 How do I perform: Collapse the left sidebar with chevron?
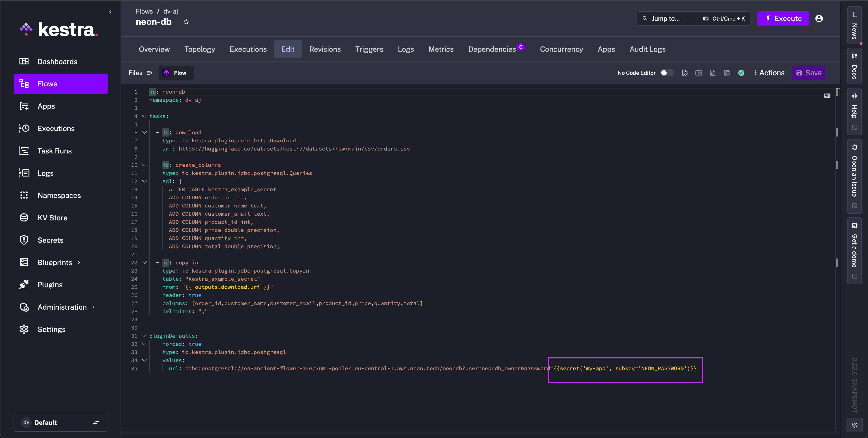coord(110,12)
